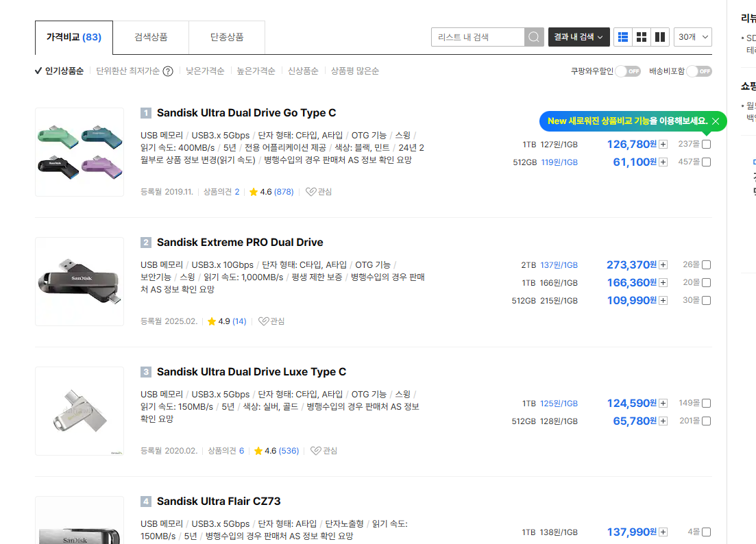The image size is (756, 544).
Task: Check compare box for 126,780원 1TB item
Action: coord(707,144)
